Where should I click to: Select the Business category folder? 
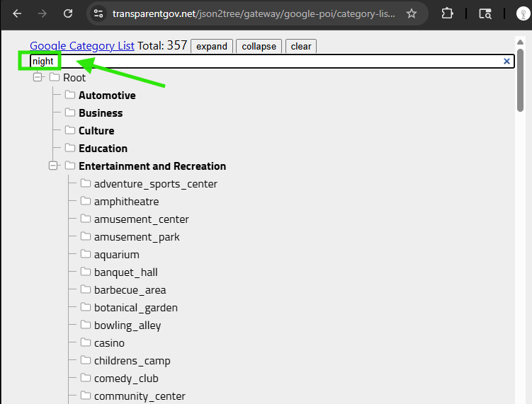(101, 113)
